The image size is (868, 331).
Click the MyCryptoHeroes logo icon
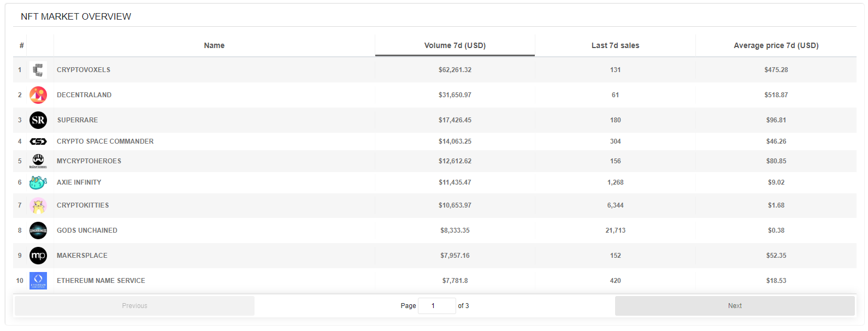click(x=38, y=161)
